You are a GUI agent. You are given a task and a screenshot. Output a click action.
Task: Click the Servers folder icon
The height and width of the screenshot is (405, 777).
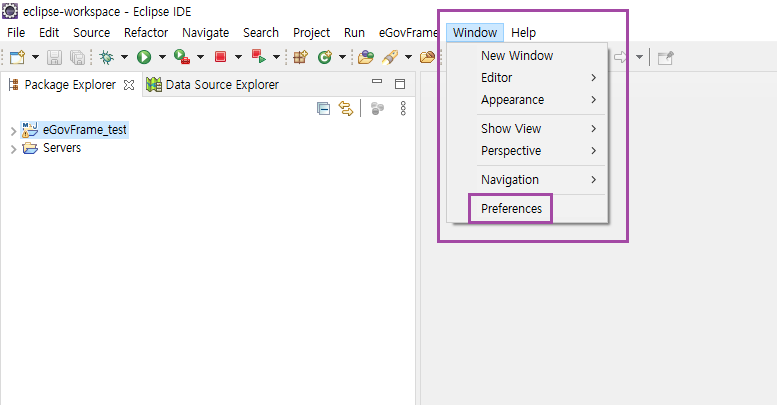click(30, 148)
